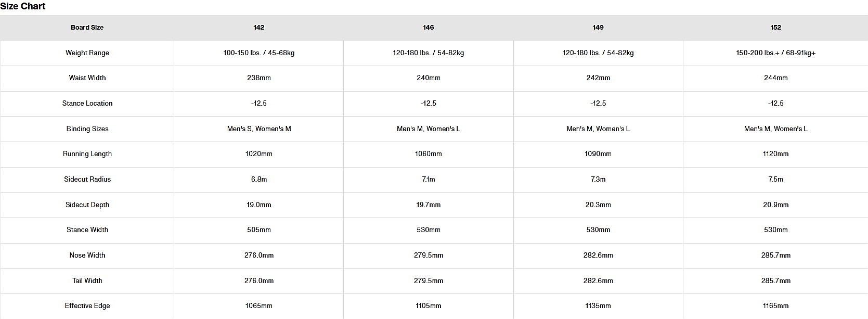Click the 150-200 lbs.+ weight range cell
Viewport: 868px width, 319px height.
(776, 53)
